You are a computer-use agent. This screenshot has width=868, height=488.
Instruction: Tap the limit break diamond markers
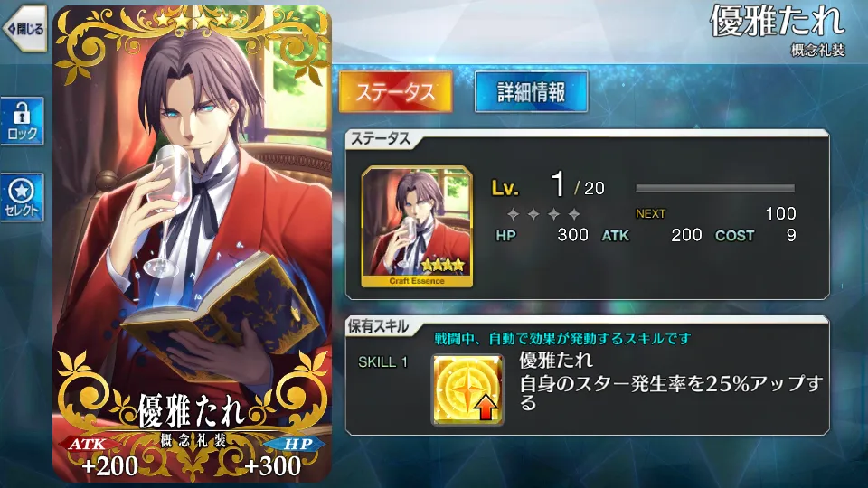pos(543,213)
